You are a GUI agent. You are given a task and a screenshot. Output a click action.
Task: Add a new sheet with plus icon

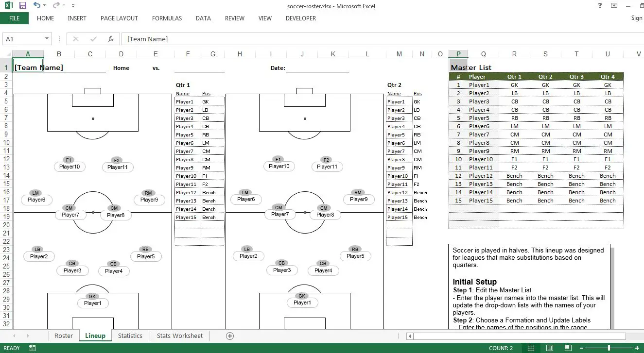230,336
